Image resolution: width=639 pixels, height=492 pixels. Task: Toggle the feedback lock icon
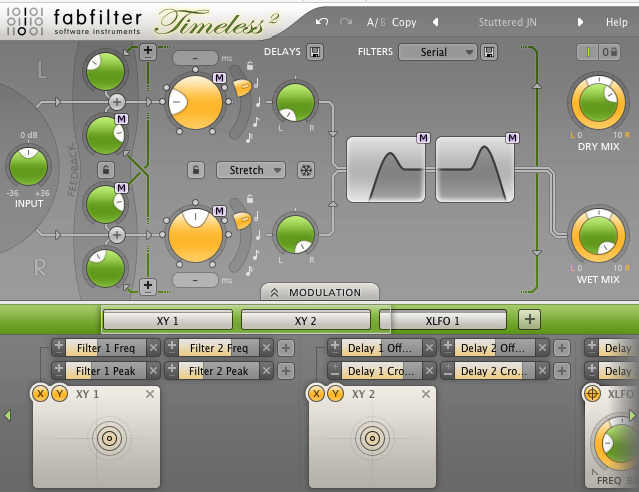point(106,170)
